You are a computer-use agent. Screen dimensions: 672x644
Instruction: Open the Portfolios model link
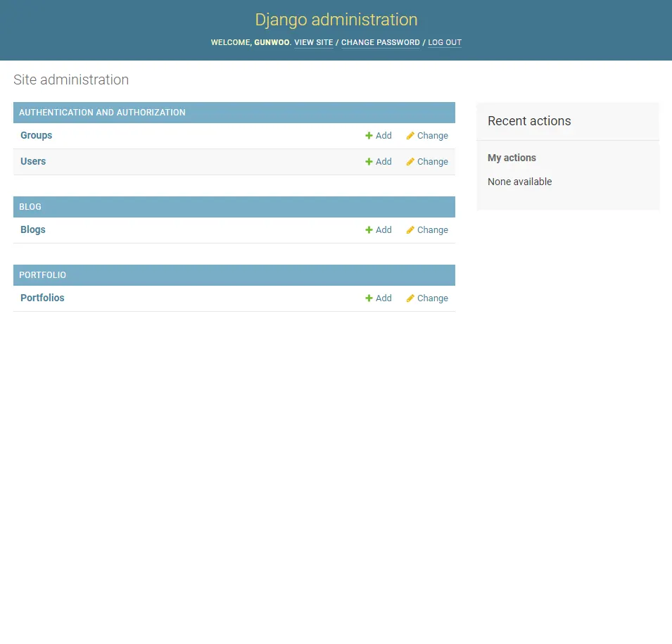pos(42,298)
